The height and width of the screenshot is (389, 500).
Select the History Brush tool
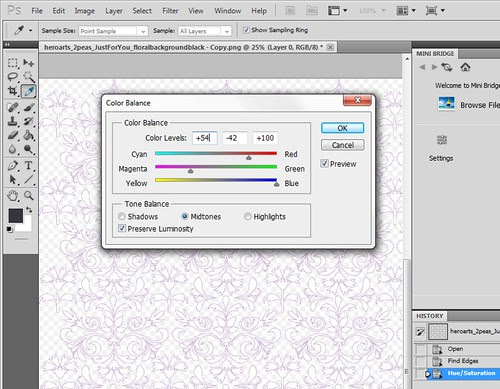[x=29, y=121]
